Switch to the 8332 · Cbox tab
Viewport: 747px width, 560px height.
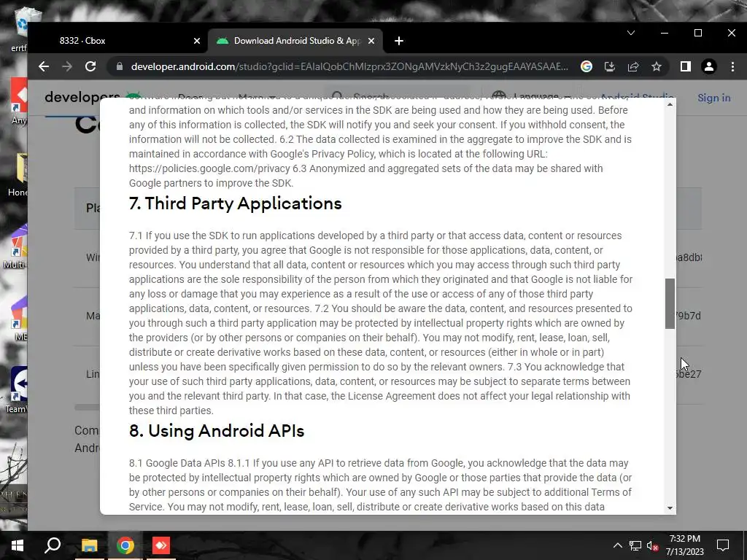[119, 41]
